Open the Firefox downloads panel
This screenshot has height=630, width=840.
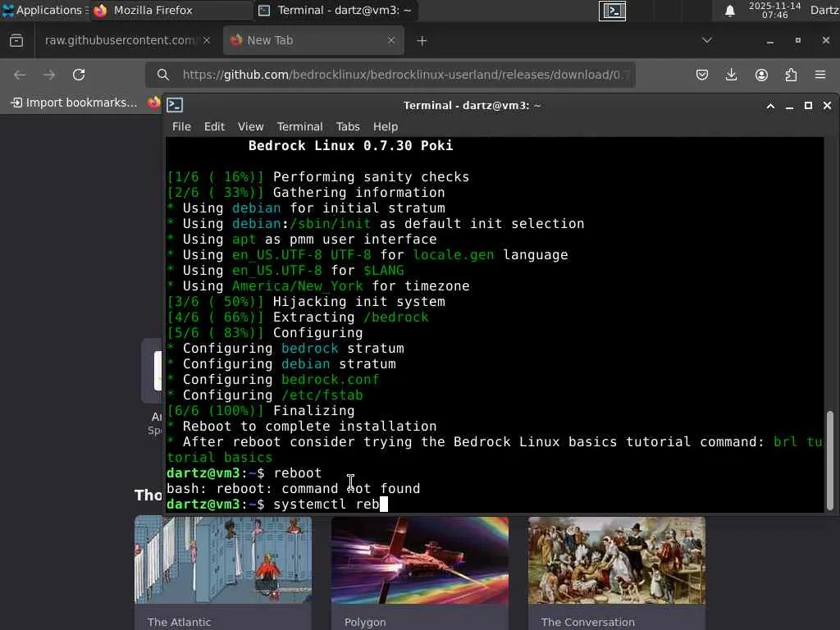coord(731,75)
